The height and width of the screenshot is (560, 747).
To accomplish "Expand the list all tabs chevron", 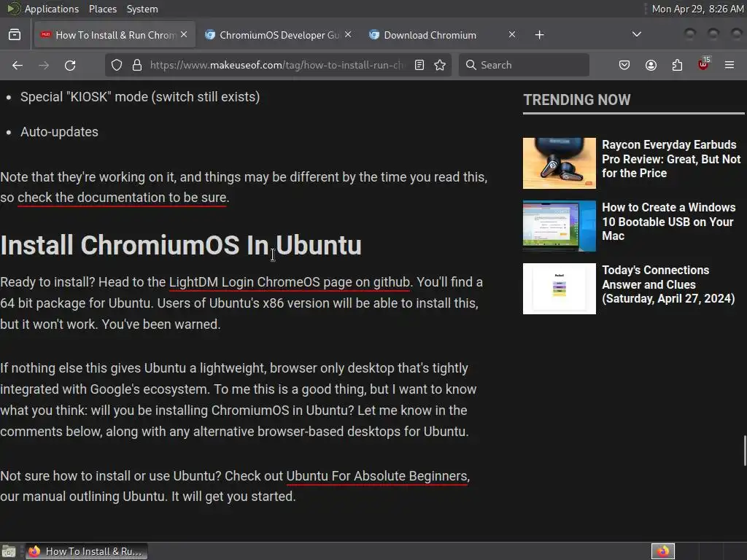I will (x=636, y=34).
